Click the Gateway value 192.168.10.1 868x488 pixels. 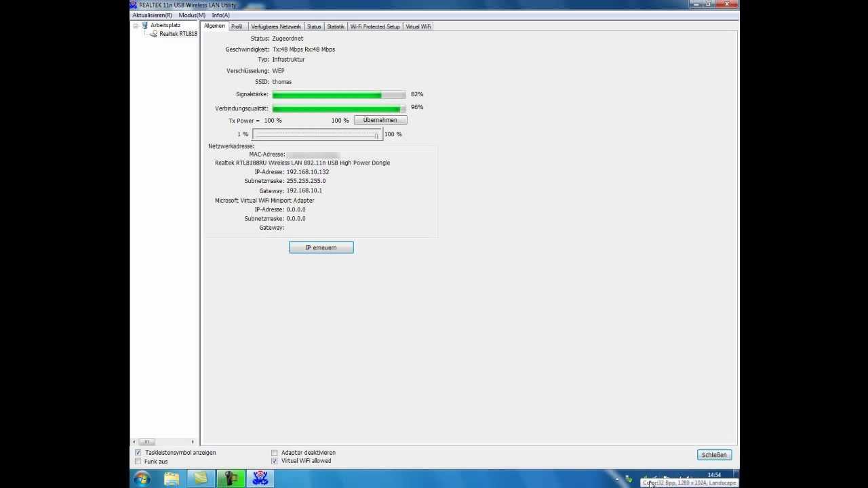point(304,191)
